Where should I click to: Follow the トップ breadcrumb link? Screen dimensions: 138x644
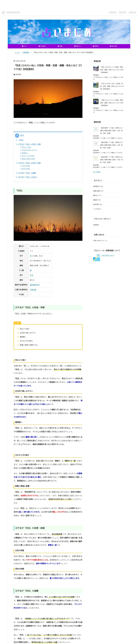(17, 52)
